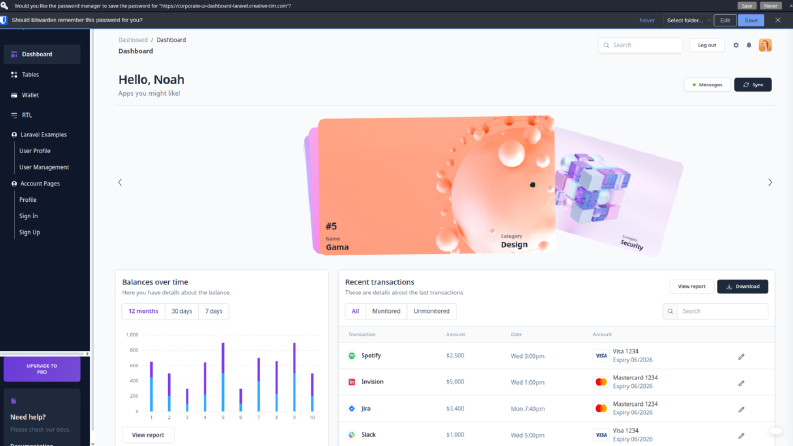
Task: Open settings gear icon in top bar
Action: pos(736,45)
